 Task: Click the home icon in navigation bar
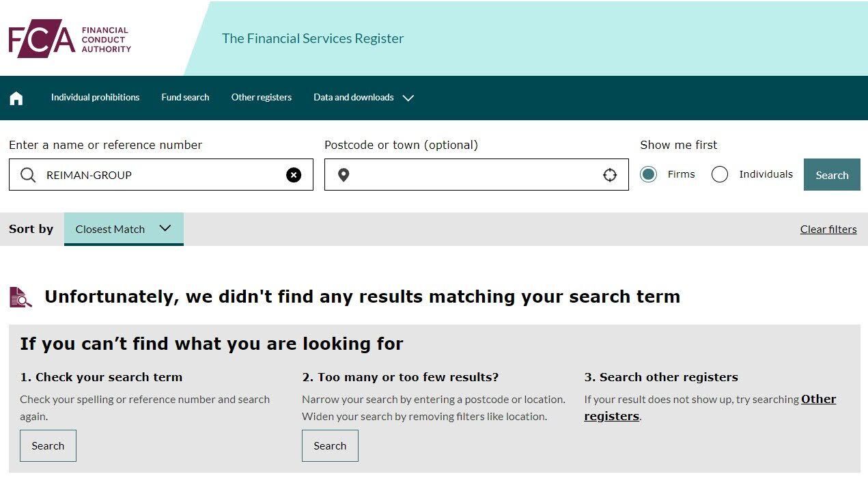click(x=16, y=98)
